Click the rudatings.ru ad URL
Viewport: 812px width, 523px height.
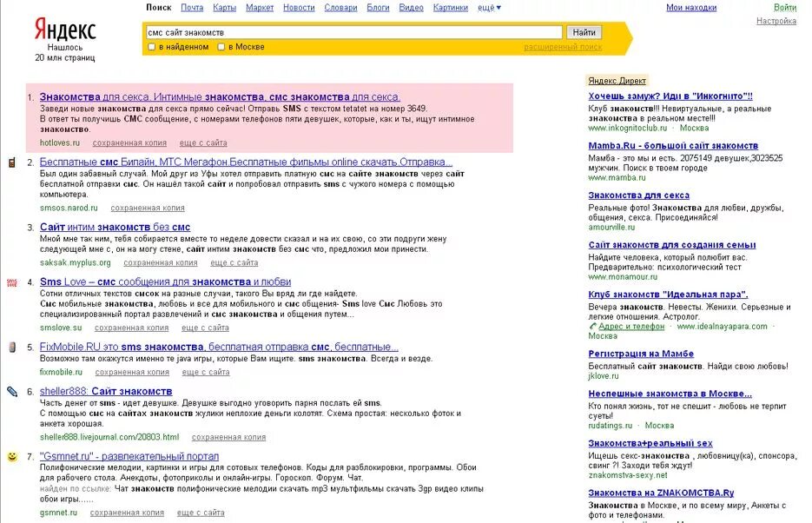pos(610,426)
